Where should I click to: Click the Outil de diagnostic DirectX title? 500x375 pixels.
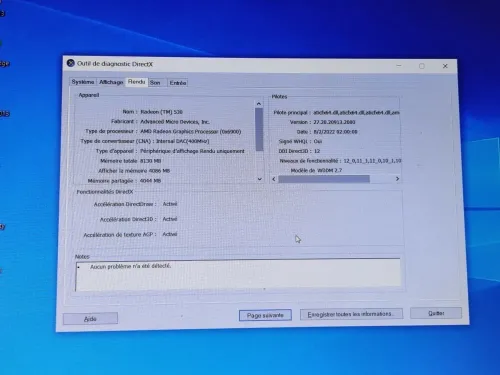[x=115, y=64]
